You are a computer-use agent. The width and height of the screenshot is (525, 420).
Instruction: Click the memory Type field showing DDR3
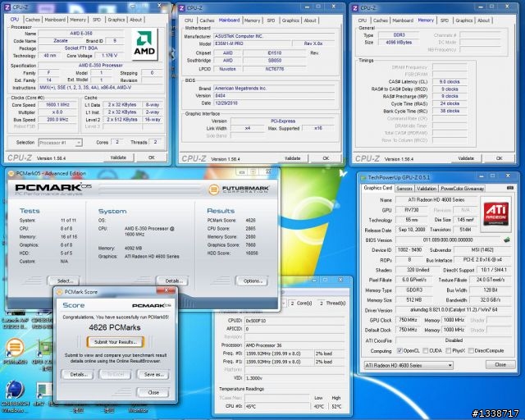(x=399, y=34)
